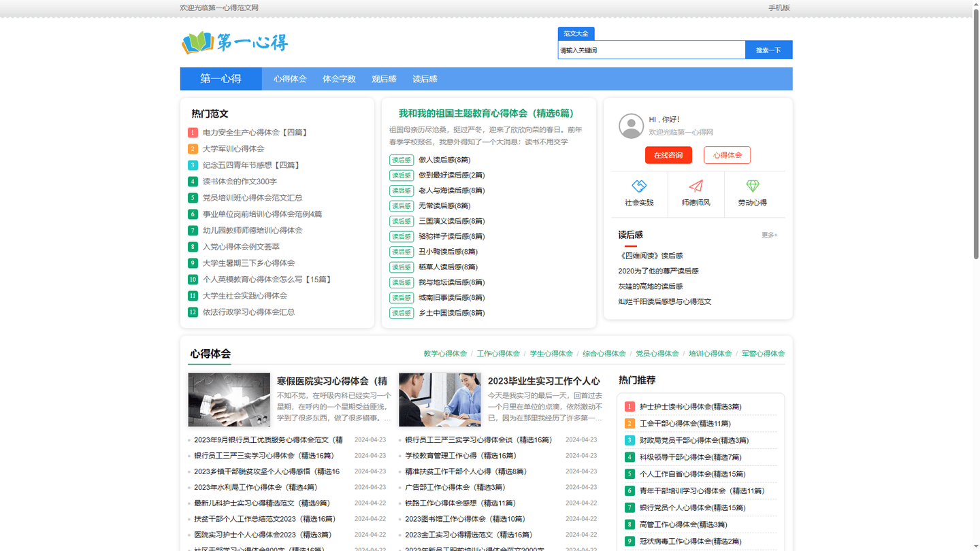Image resolution: width=980 pixels, height=551 pixels.
Task: Filter by 军警心得体会 category
Action: pos(763,354)
